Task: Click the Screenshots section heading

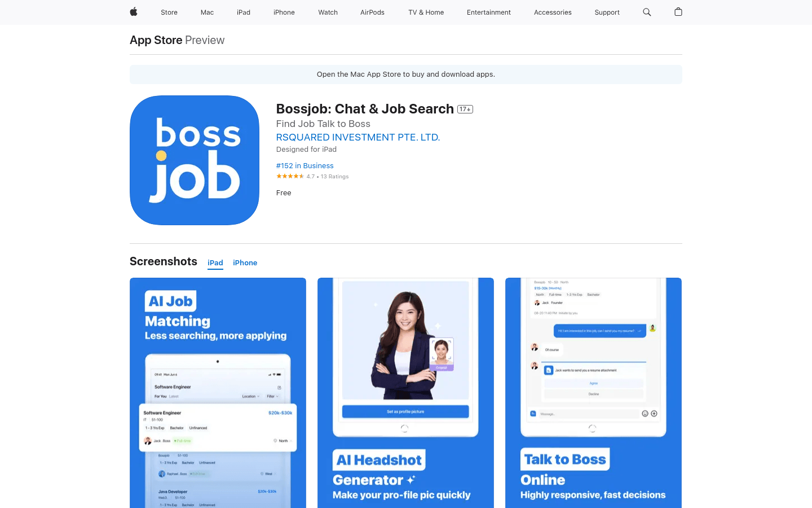Action: click(164, 261)
